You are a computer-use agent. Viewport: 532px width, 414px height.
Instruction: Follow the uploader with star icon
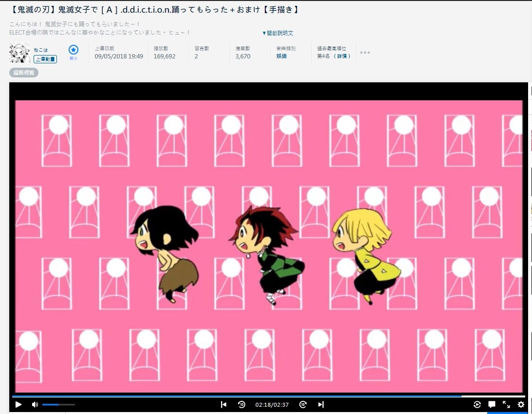click(73, 50)
